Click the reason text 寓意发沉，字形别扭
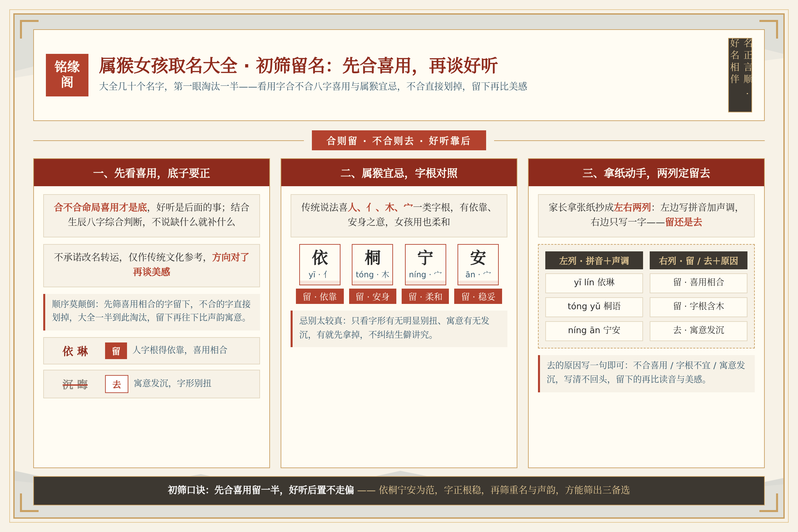 (172, 384)
